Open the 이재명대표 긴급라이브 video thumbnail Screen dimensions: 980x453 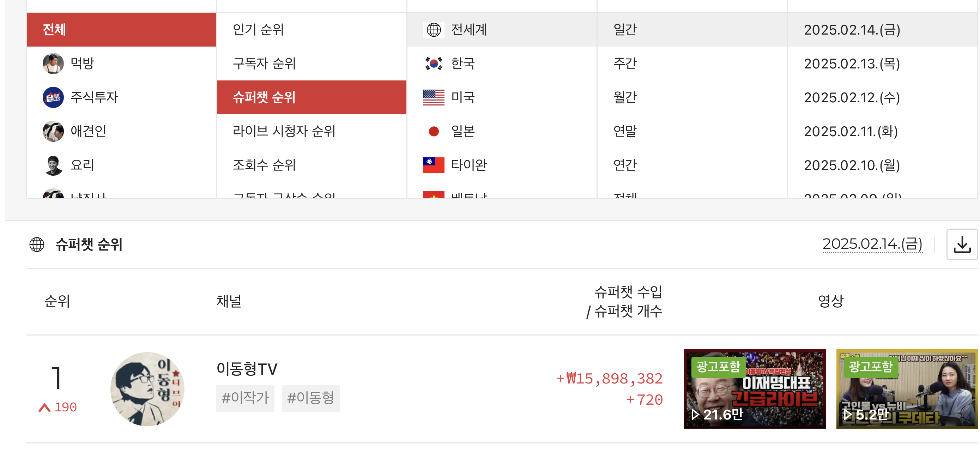754,389
